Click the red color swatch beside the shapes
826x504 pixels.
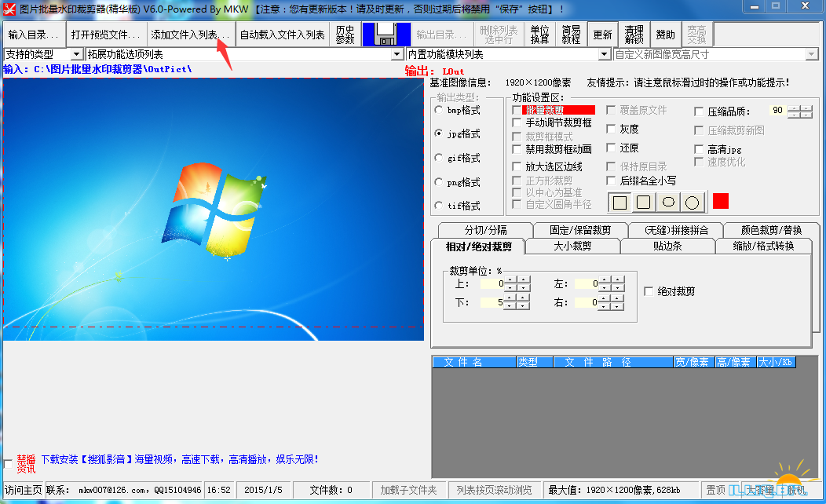721,201
